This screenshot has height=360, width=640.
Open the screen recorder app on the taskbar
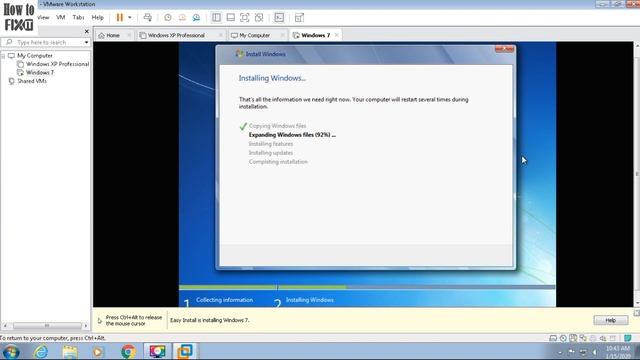coord(158,351)
